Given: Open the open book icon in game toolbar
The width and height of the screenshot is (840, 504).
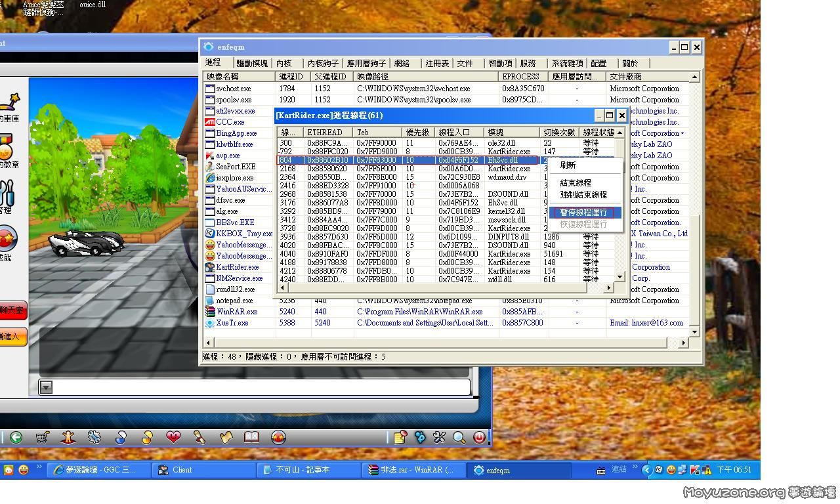Looking at the screenshot, I should (251, 437).
